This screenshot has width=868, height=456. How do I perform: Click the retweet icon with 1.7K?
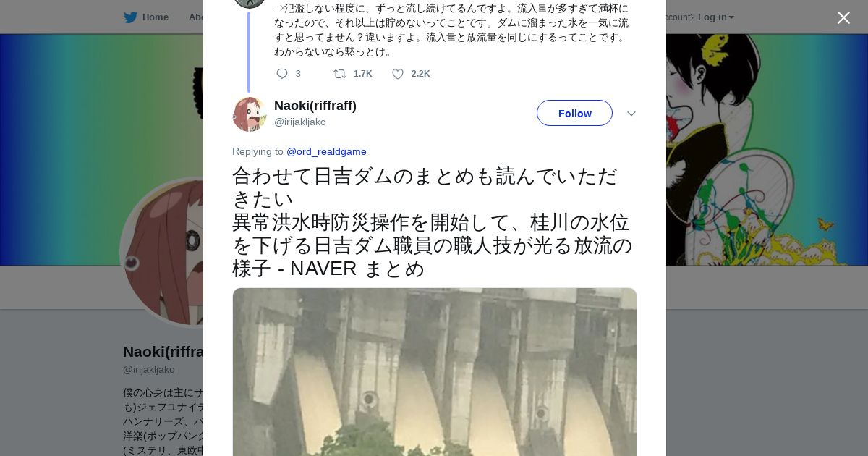click(340, 74)
